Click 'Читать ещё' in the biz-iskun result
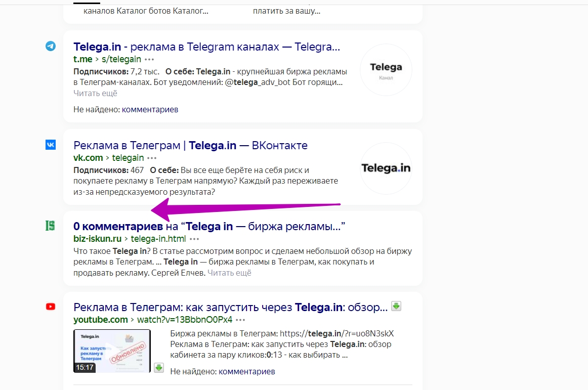This screenshot has width=588, height=390. coord(229,273)
